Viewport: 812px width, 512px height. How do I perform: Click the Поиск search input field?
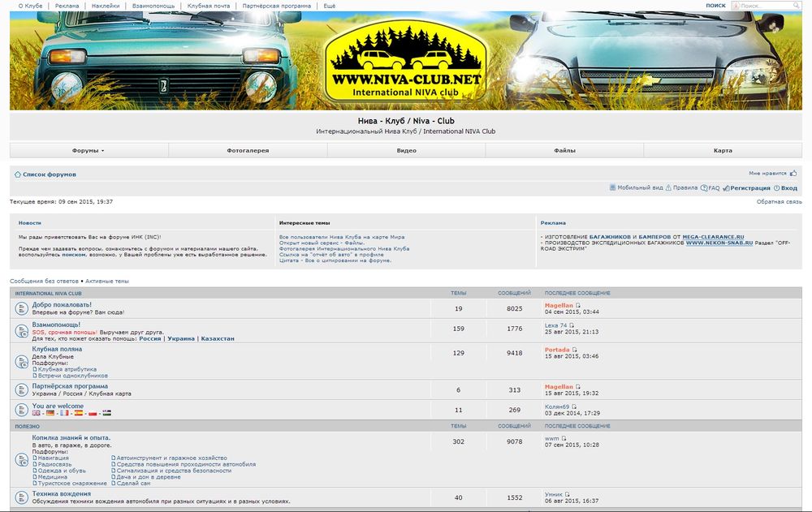click(766, 6)
